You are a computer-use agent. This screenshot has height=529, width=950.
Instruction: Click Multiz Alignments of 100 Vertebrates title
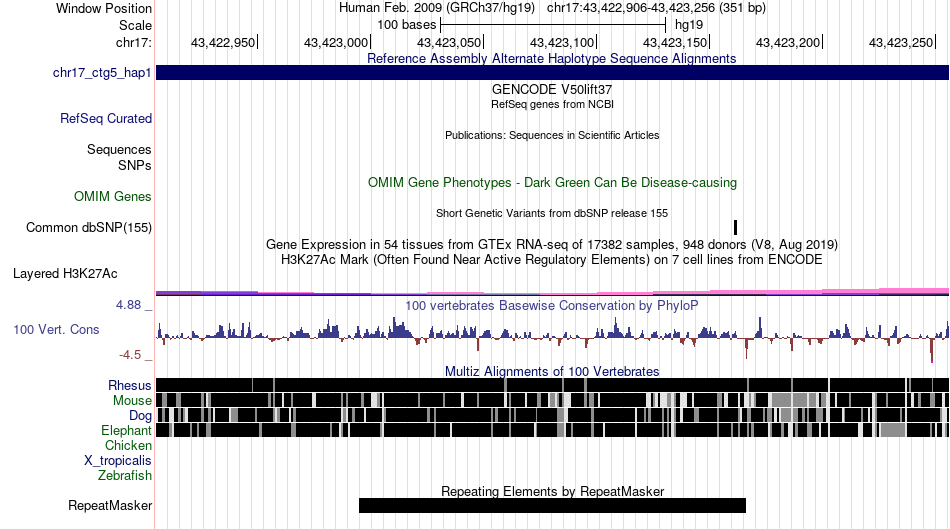click(552, 371)
